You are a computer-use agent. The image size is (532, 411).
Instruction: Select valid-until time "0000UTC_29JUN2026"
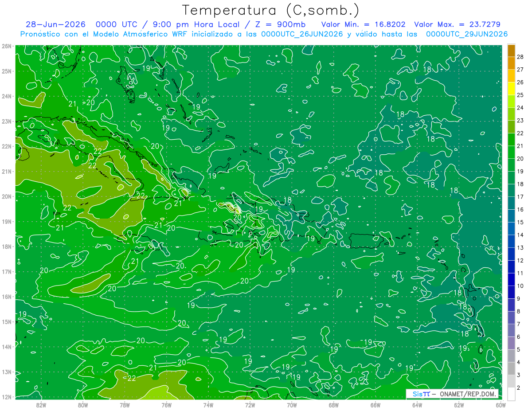[467, 34]
